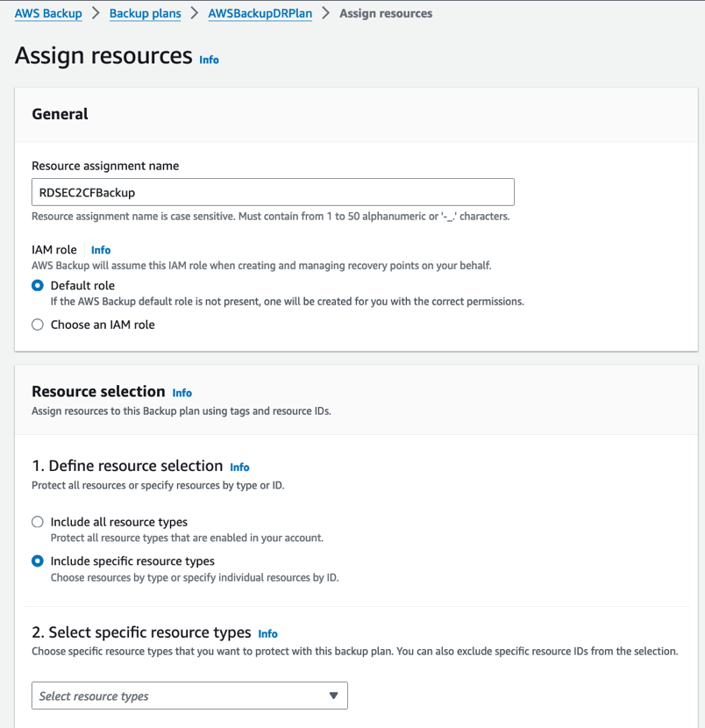Image resolution: width=705 pixels, height=728 pixels.
Task: Choose an IAM role option
Action: click(x=37, y=324)
